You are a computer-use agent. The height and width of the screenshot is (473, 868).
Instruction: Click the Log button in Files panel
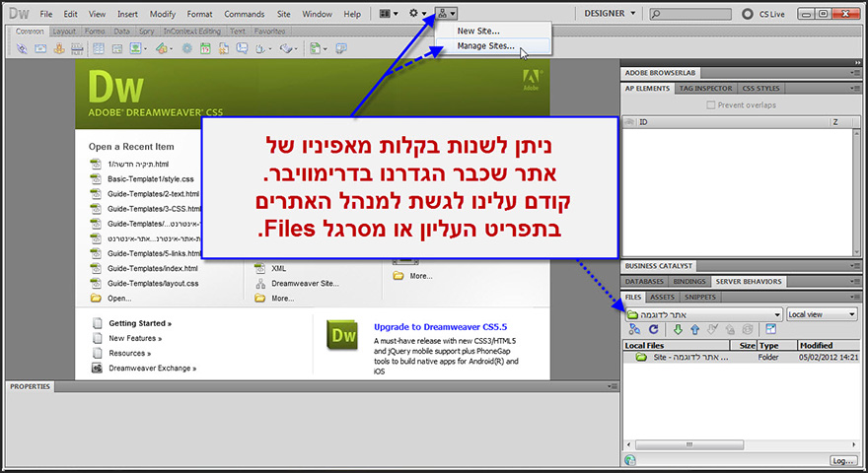click(x=843, y=460)
